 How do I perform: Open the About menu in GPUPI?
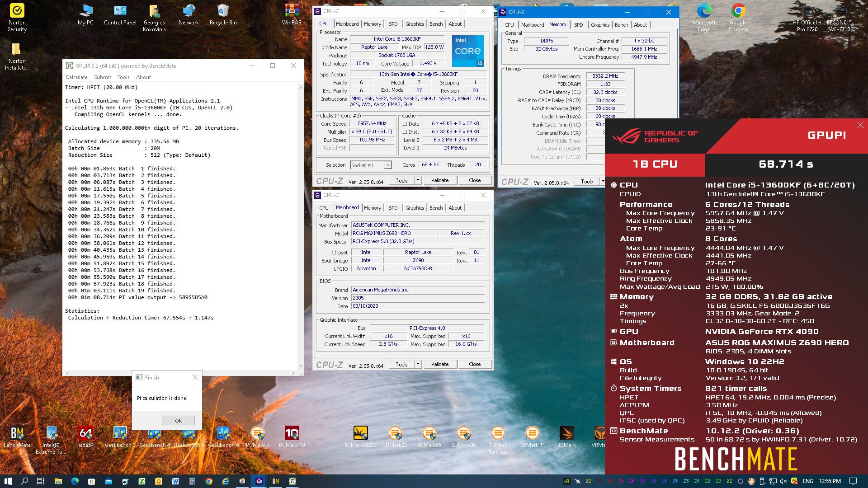tap(143, 77)
